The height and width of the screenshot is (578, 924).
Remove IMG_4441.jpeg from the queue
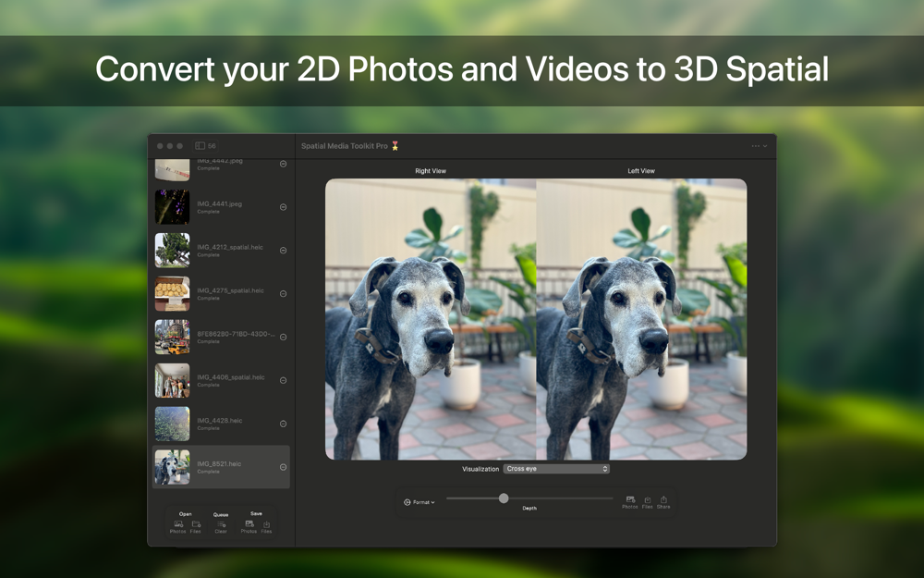click(283, 207)
